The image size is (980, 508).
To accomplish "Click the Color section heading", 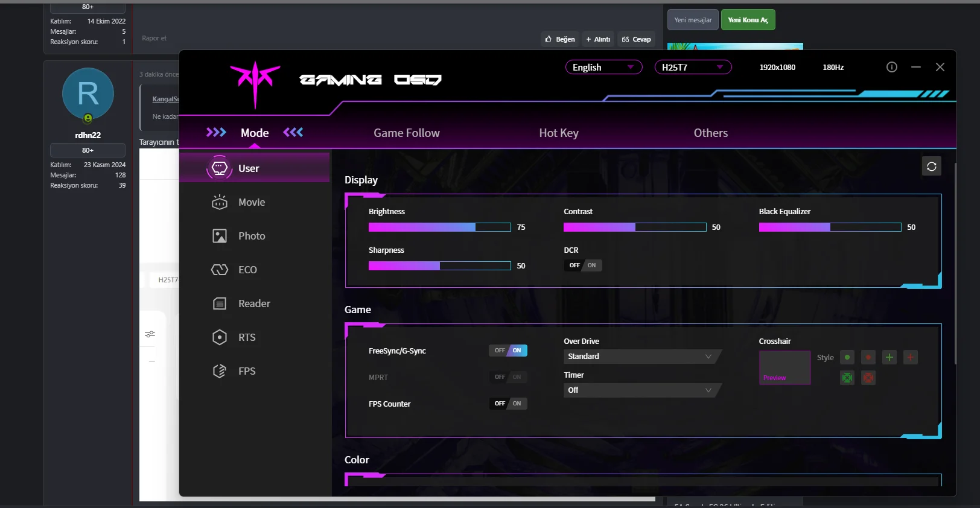I will pos(357,460).
